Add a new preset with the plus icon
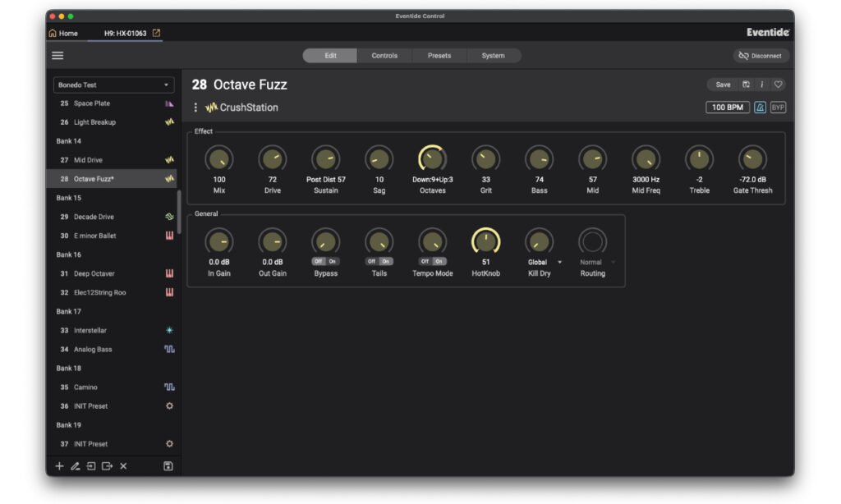This screenshot has width=841, height=504. point(59,466)
